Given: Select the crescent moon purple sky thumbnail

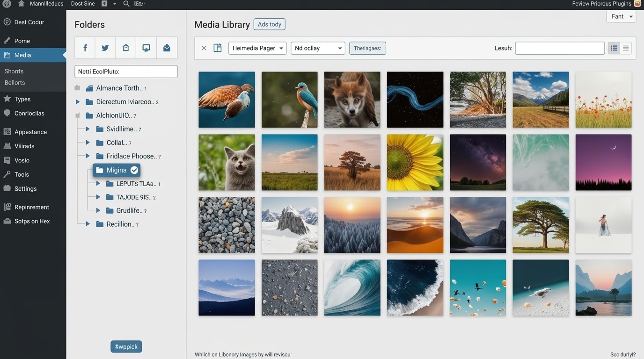Looking at the screenshot, I should point(603,162).
